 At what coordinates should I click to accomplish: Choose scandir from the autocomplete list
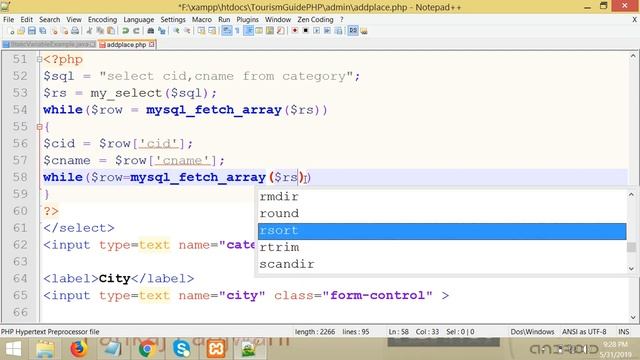(442, 264)
